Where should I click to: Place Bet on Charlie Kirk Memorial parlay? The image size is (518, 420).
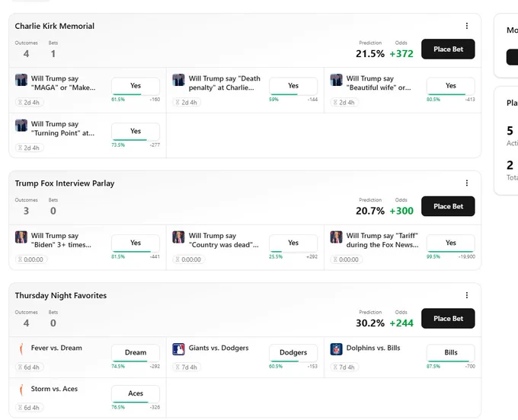(448, 49)
